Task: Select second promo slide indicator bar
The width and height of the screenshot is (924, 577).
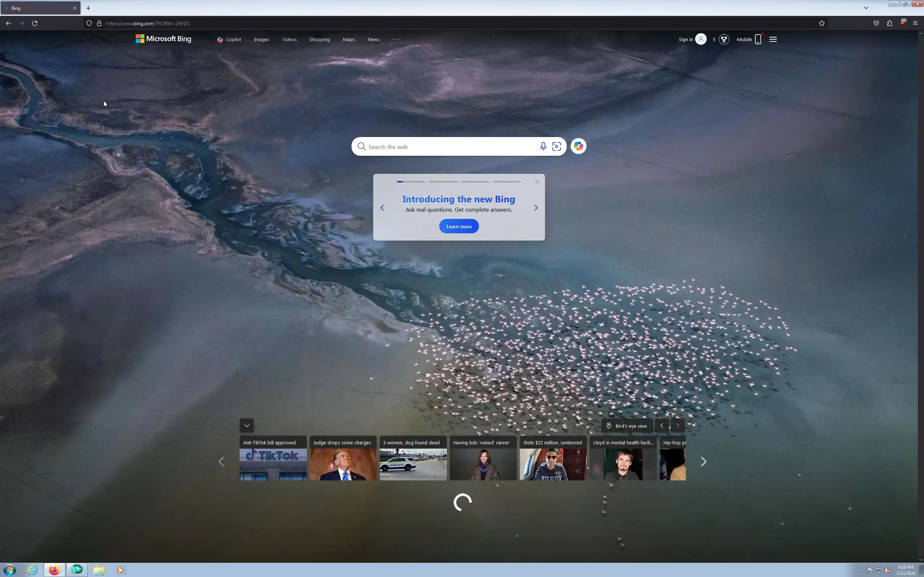Action: 443,182
